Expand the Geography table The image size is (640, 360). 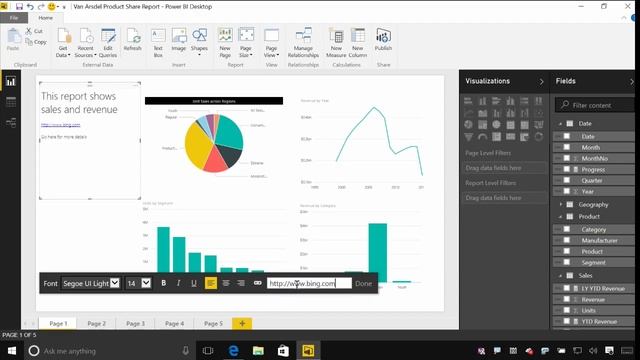[560, 204]
